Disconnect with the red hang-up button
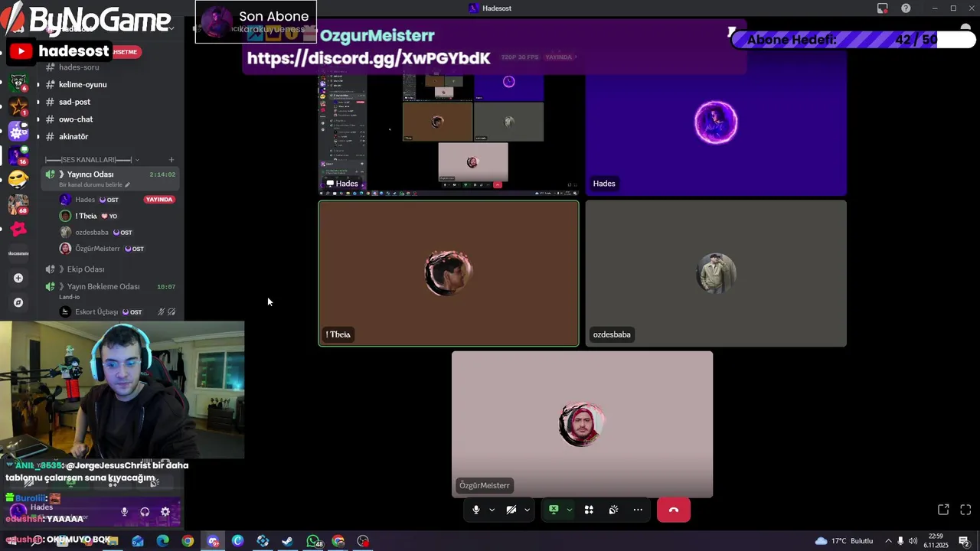The image size is (980, 551). coord(674,510)
